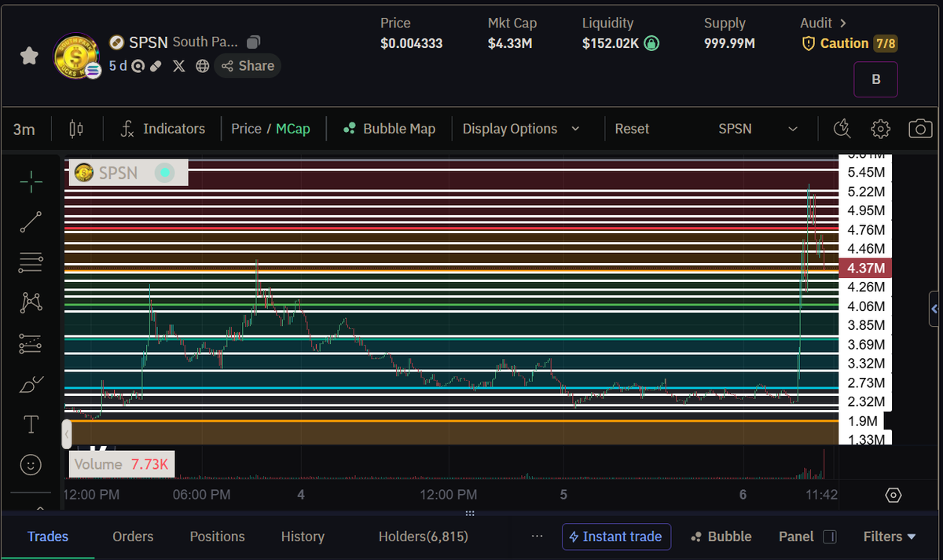Screen dimensions: 943x560
Task: Open the Indicators menu
Action: pos(163,129)
